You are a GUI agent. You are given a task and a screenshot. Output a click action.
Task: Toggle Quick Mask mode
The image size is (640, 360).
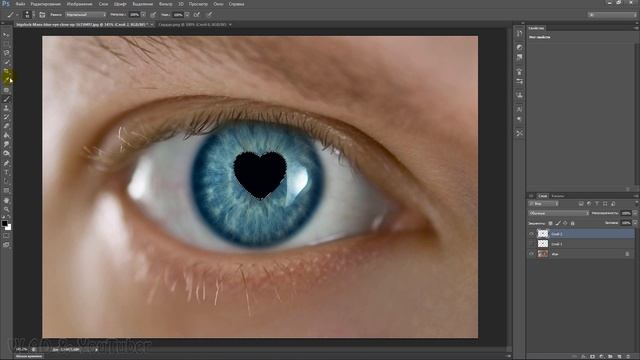[x=6, y=236]
